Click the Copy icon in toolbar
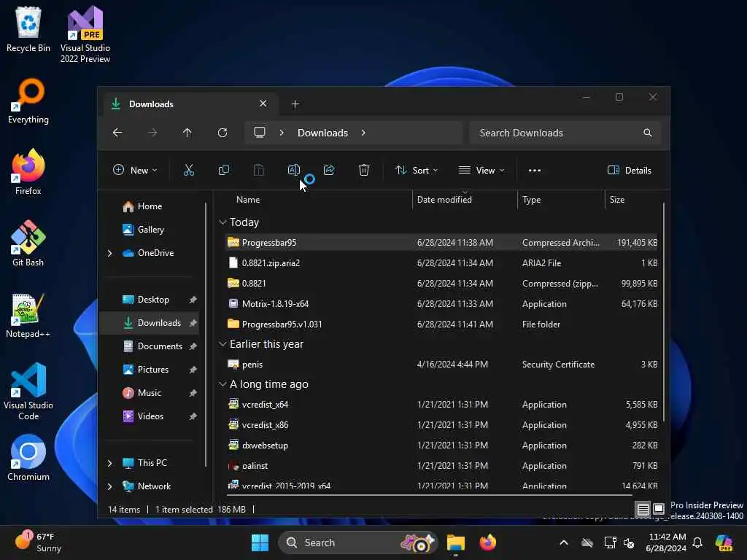747x560 pixels. (x=223, y=170)
